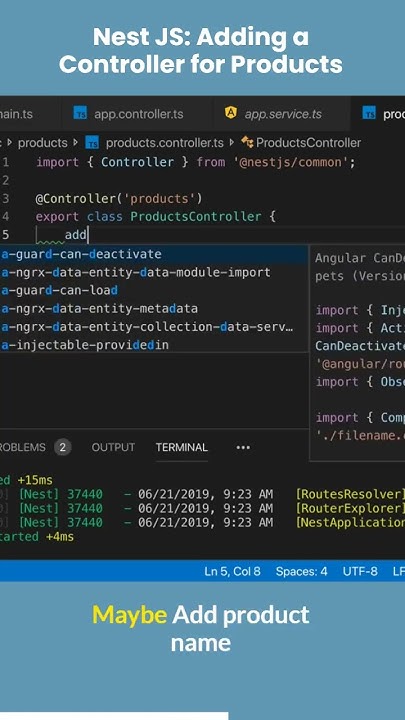Choose a-injectable-providedin suggestion
The height and width of the screenshot is (720, 405).
[x=154, y=344]
